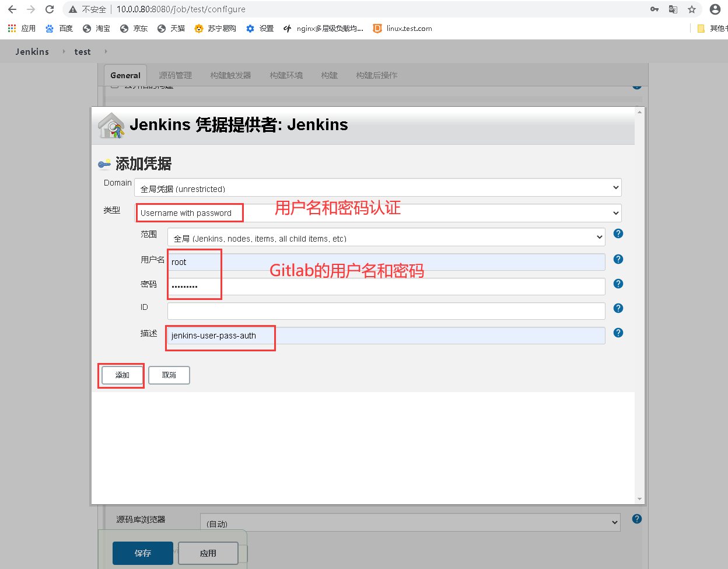The width and height of the screenshot is (728, 569).
Task: Click the 应用 apply button
Action: [x=208, y=553]
